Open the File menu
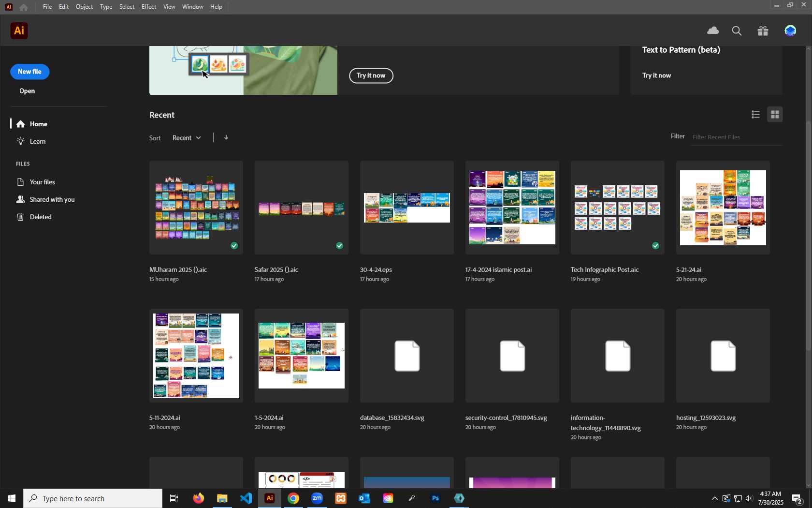The image size is (812, 508). [47, 7]
